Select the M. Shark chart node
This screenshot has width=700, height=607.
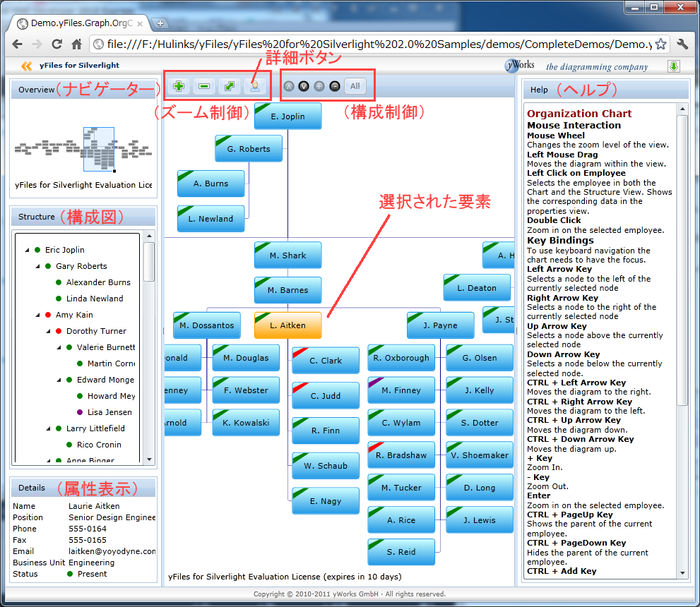[x=288, y=256]
